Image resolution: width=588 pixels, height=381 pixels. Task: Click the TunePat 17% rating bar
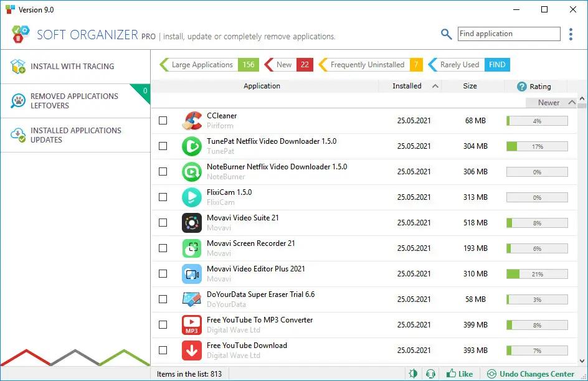pos(537,147)
